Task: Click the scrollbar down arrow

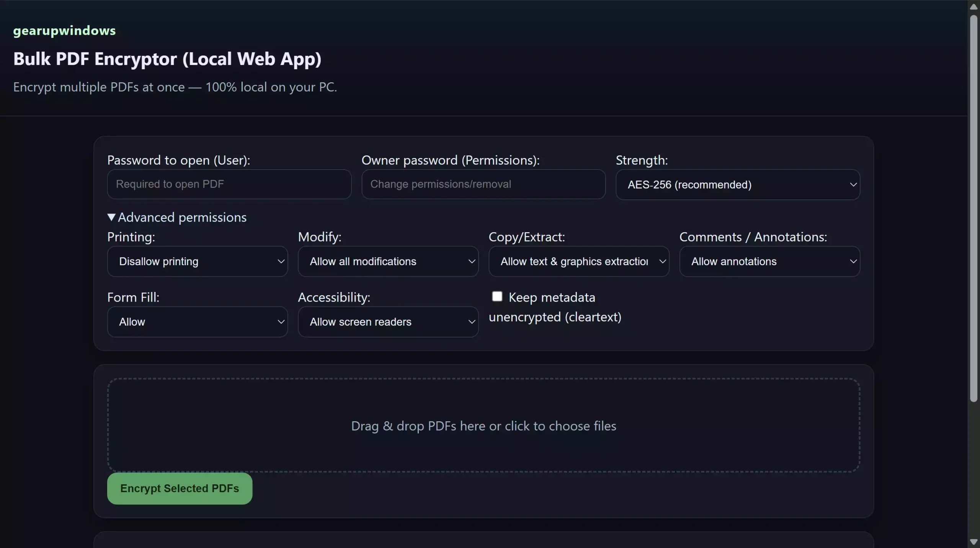Action: click(973, 541)
